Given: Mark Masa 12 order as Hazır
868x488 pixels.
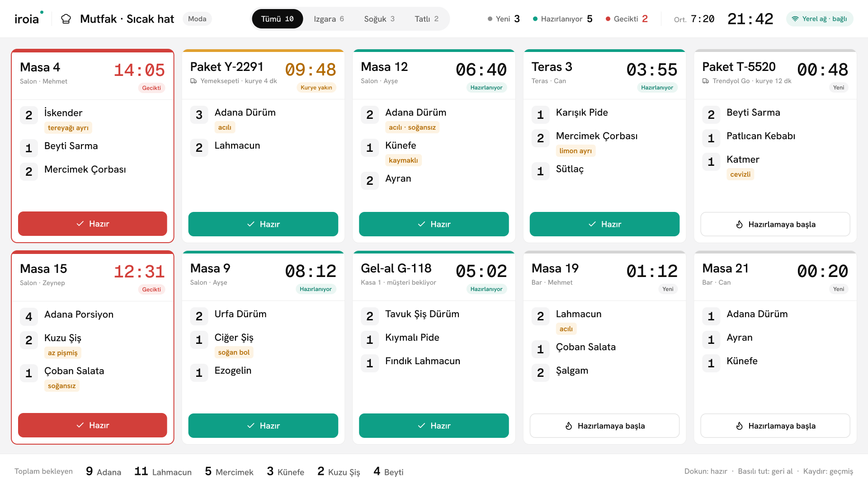Looking at the screenshot, I should pos(434,224).
